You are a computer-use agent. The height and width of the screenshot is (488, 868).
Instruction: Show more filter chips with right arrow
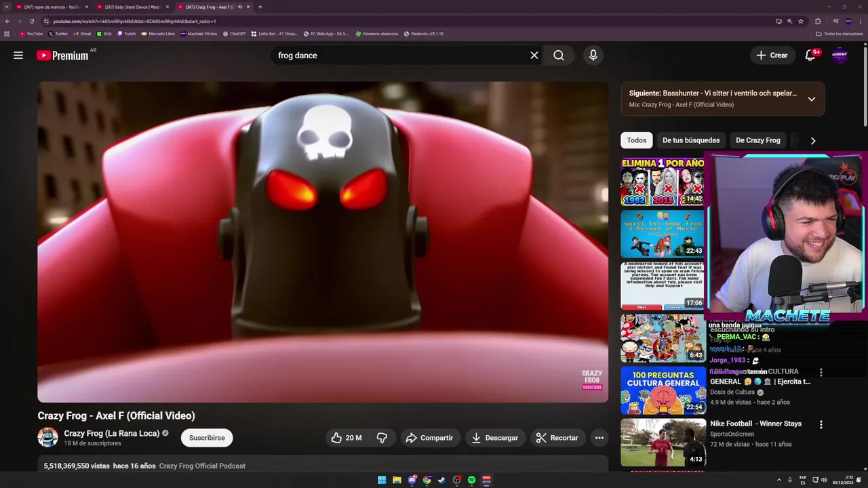click(x=813, y=140)
